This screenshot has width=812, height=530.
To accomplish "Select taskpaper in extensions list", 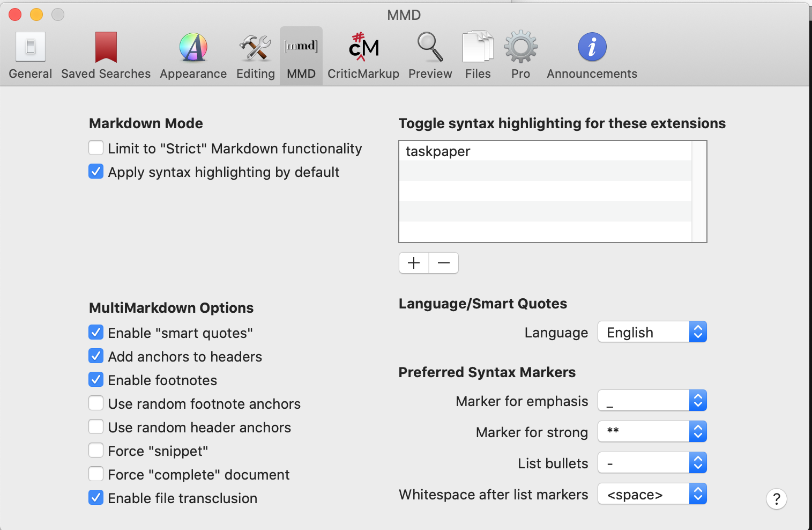I will (x=545, y=151).
